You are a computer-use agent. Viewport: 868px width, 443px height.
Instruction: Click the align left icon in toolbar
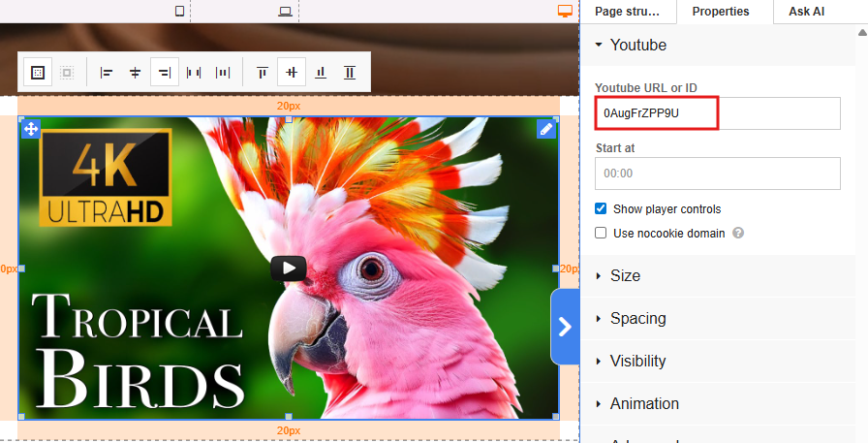point(107,73)
